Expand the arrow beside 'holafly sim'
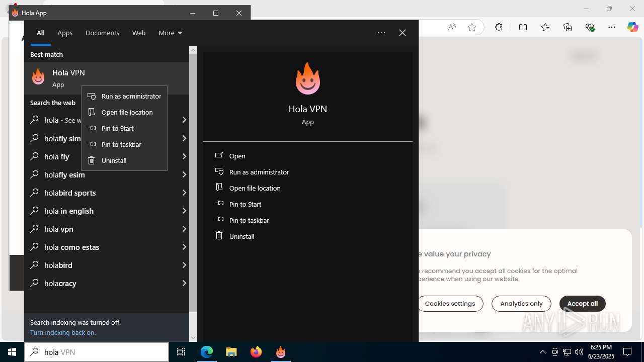Screen dimensions: 644x362 click(x=184, y=138)
